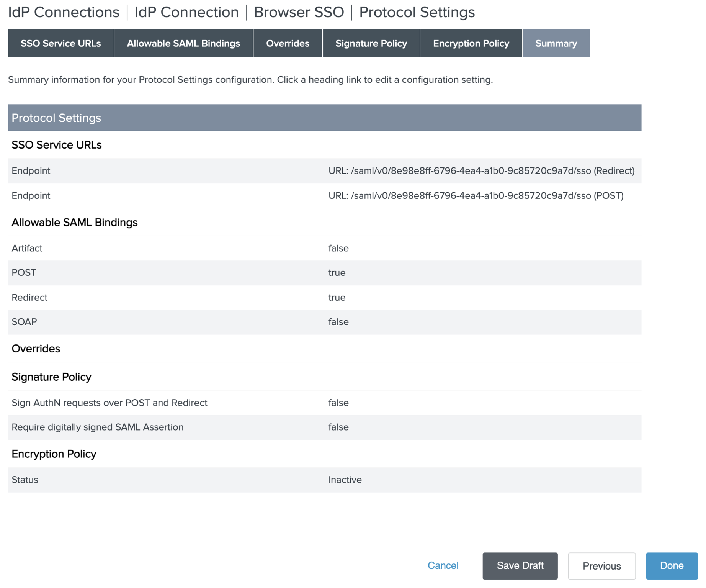Click the Signature Policy heading link
The width and height of the screenshot is (706, 588).
click(x=51, y=377)
